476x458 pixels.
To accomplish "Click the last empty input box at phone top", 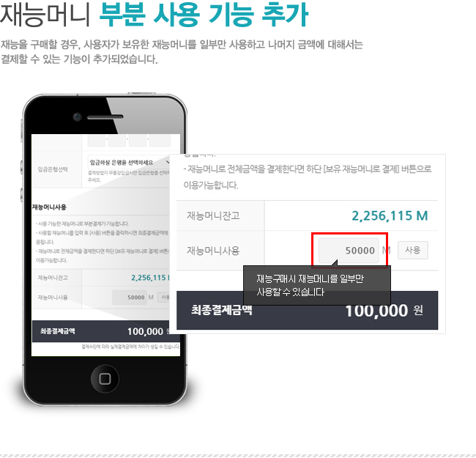I will [160, 141].
